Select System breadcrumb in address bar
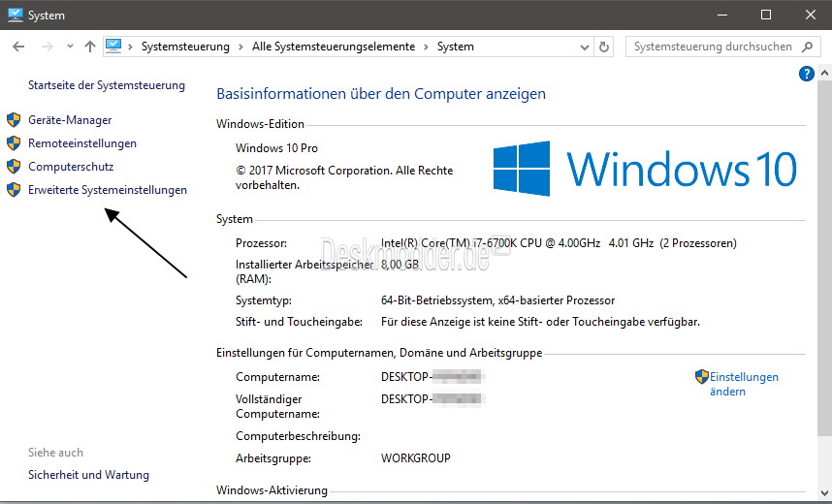832x504 pixels. pos(455,47)
